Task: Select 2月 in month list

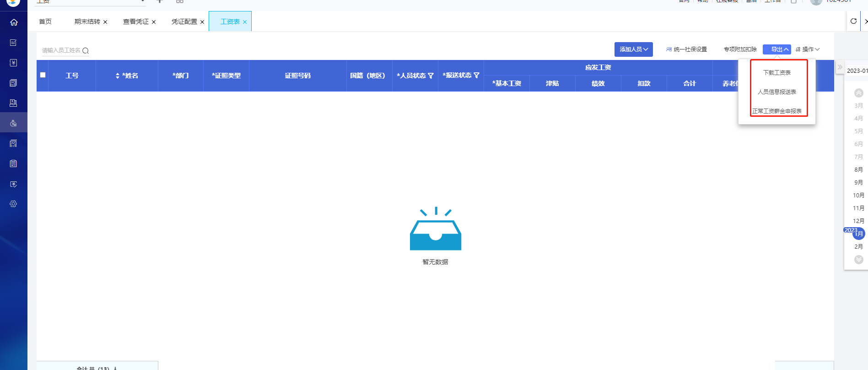Action: [x=858, y=247]
